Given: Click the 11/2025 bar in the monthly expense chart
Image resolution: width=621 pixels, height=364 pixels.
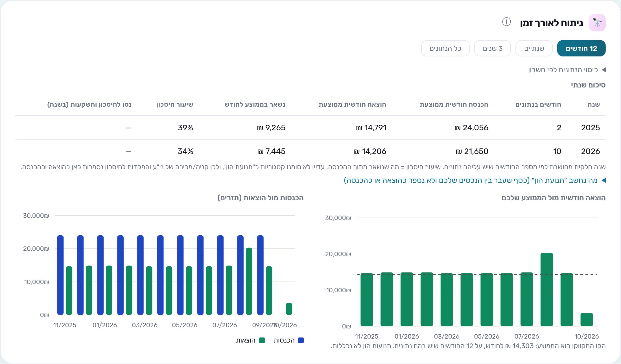Looking at the screenshot, I should (x=367, y=300).
